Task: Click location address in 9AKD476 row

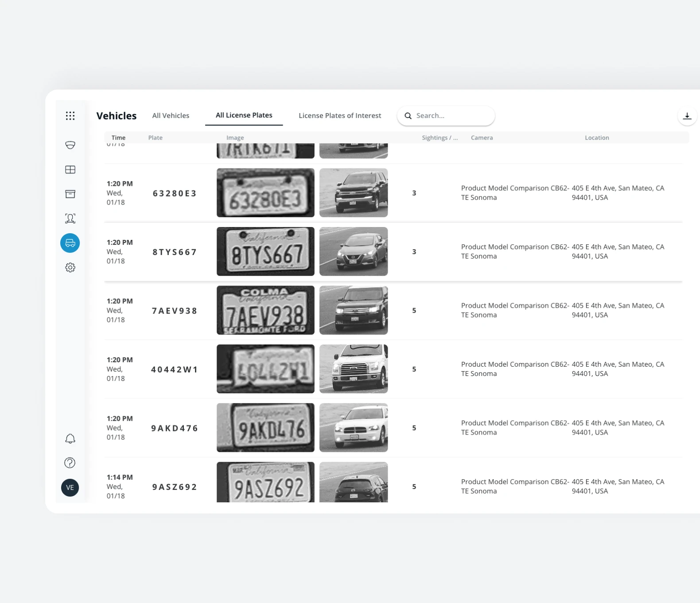Action: coord(618,428)
